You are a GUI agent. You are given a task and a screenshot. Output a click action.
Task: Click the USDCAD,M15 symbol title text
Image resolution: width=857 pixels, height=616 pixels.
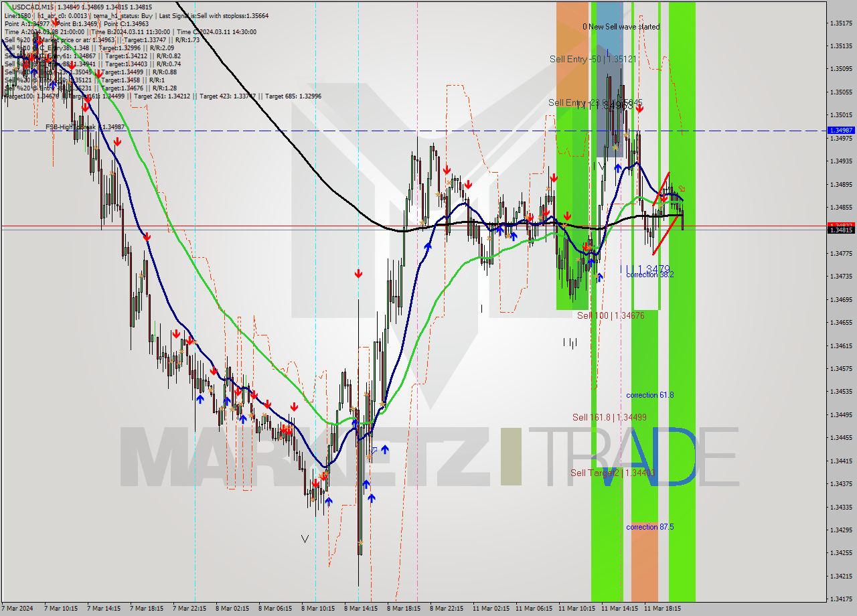[x=33, y=7]
